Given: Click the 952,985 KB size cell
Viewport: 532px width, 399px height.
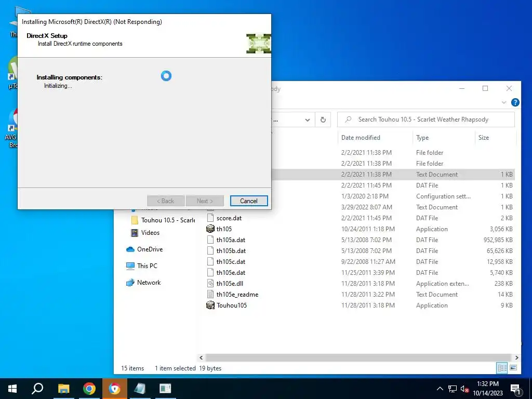Looking at the screenshot, I should (498, 240).
